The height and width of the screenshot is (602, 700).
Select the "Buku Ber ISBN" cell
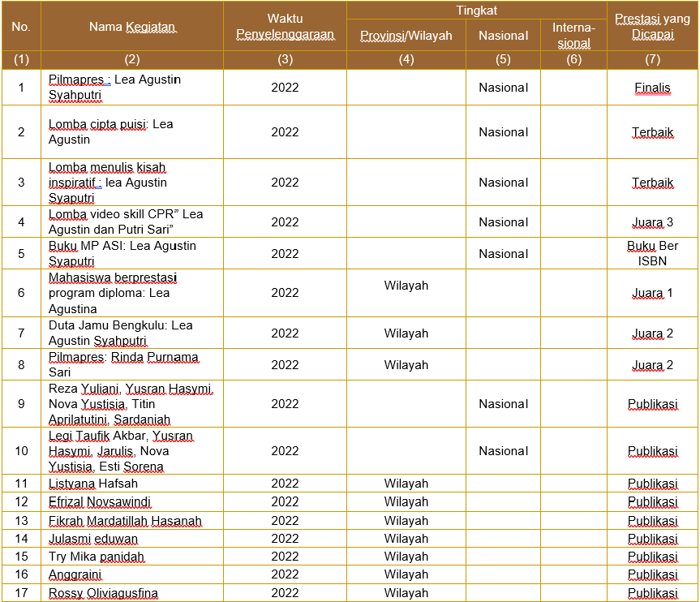(x=652, y=253)
